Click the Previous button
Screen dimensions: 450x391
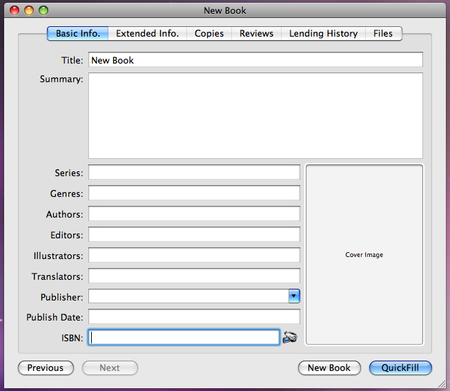coord(46,368)
